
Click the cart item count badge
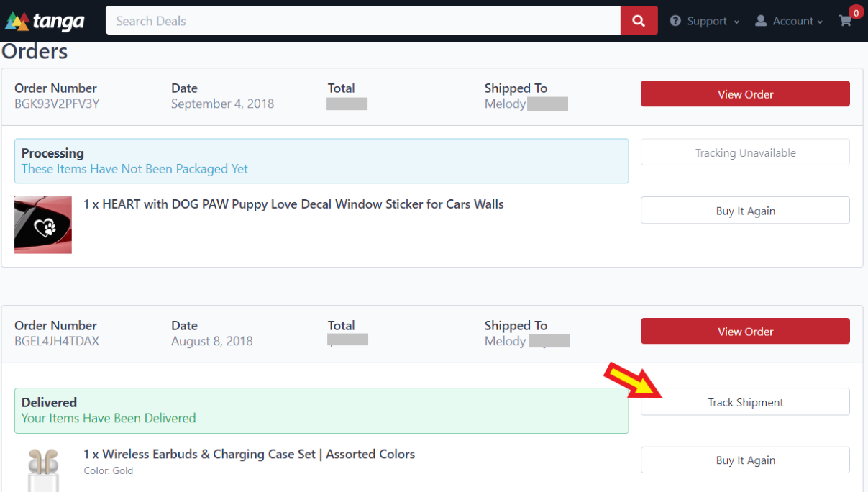tap(856, 12)
